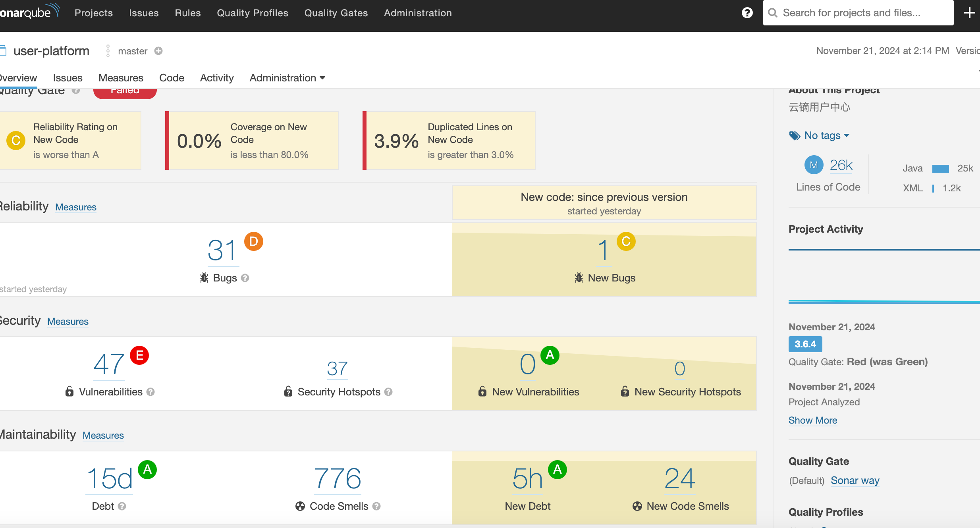Open the help question-mark icon
Image resolution: width=980 pixels, height=528 pixels.
(x=747, y=13)
